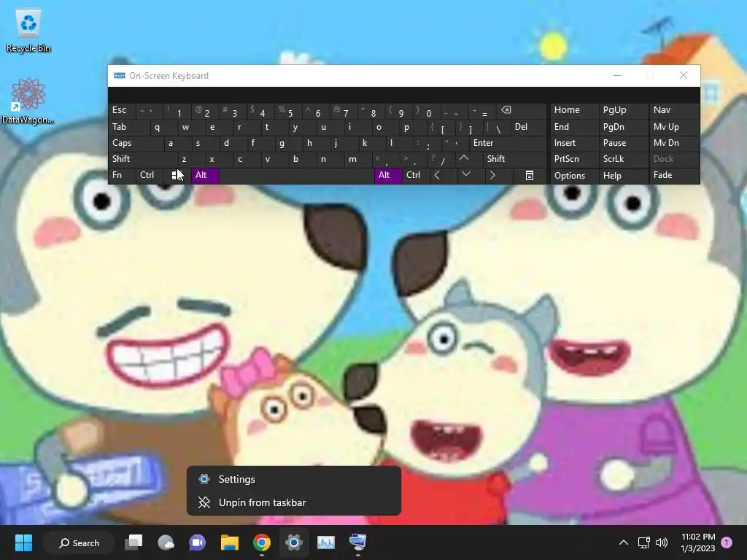747x560 pixels.
Task: Click the left arrow key on keyboard
Action: click(x=437, y=175)
